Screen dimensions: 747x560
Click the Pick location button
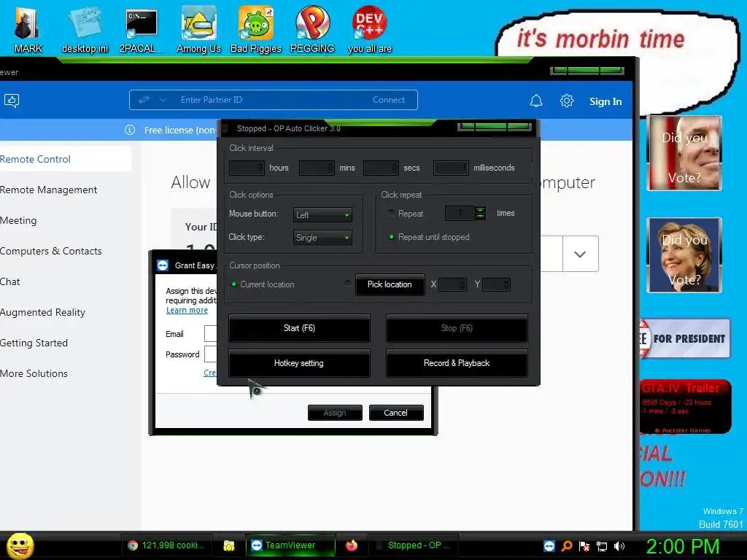click(x=390, y=284)
